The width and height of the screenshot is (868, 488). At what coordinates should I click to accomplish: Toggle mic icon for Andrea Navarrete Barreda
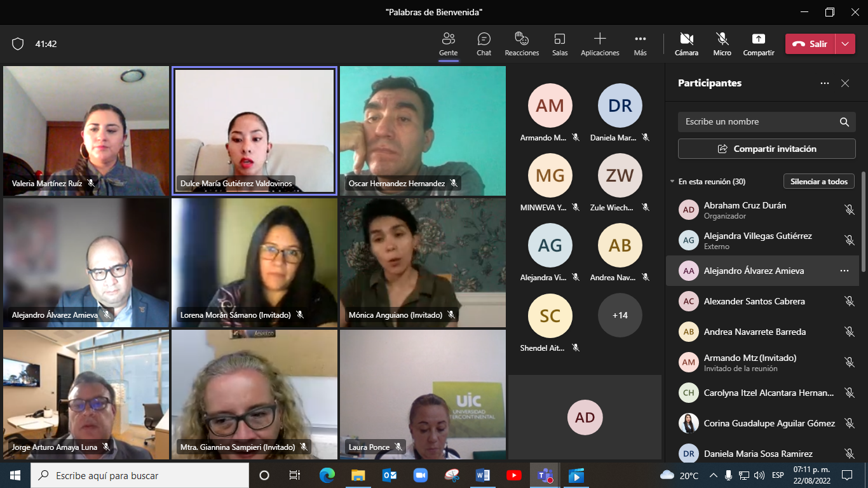849,332
